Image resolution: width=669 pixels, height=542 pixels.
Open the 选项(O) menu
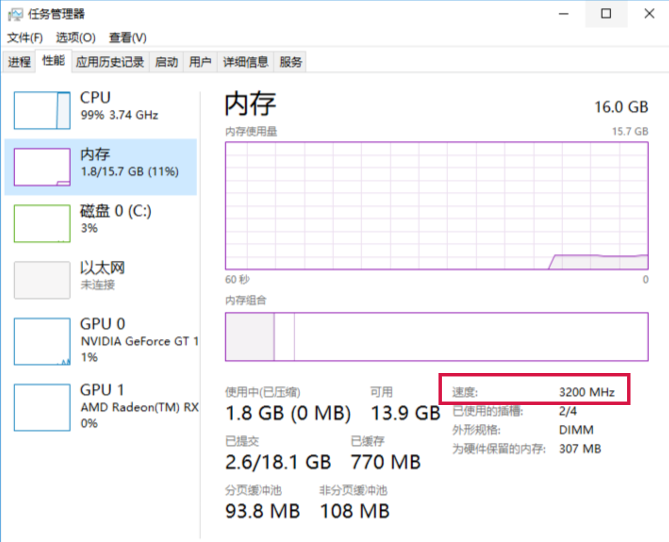75,38
